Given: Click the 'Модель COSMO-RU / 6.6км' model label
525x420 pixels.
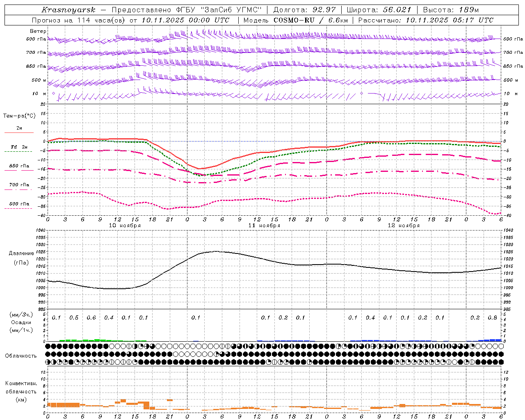Looking at the screenshot, I should click(296, 20).
